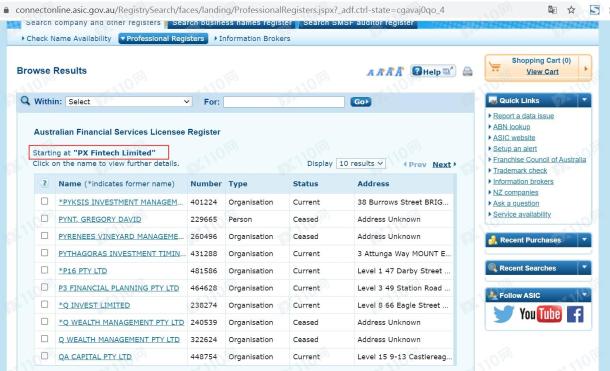Go to Next results page
Screen dimensions: 610x371
[x=444, y=164]
